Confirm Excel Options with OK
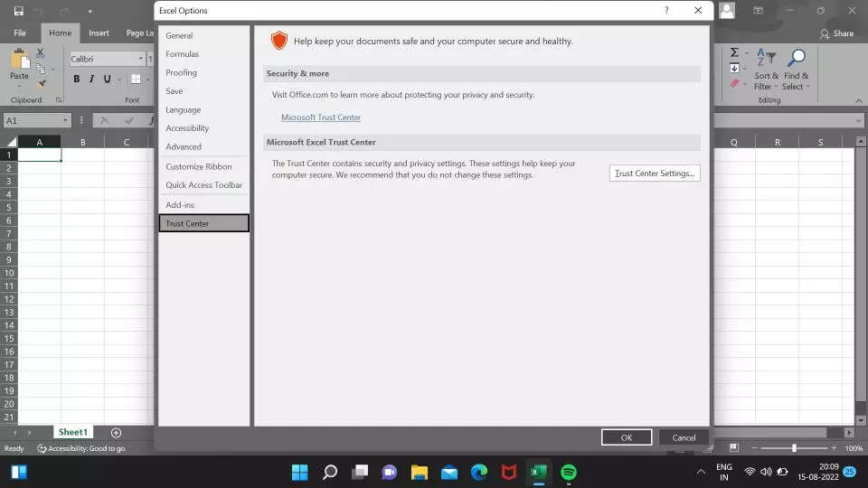Viewport: 868px width, 488px height. click(627, 437)
